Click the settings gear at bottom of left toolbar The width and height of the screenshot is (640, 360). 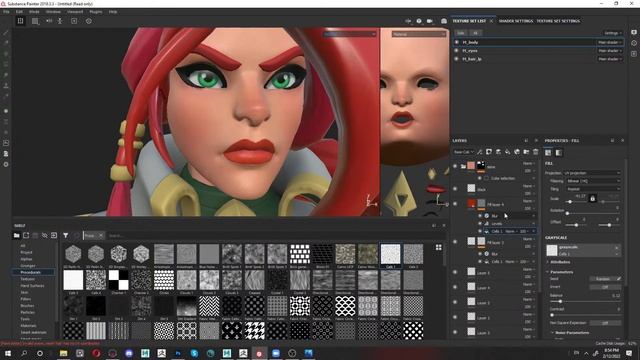click(6, 164)
